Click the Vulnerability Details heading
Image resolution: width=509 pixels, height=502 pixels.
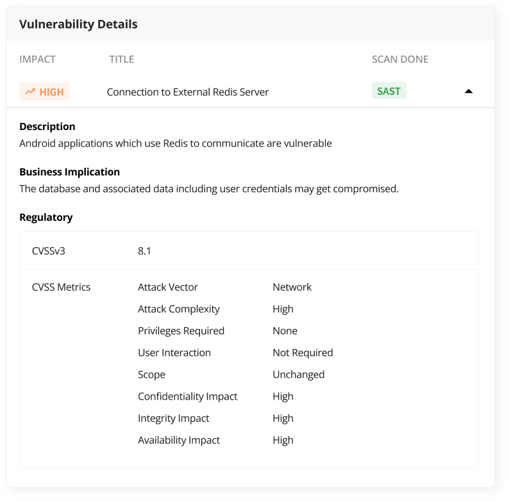click(x=78, y=24)
